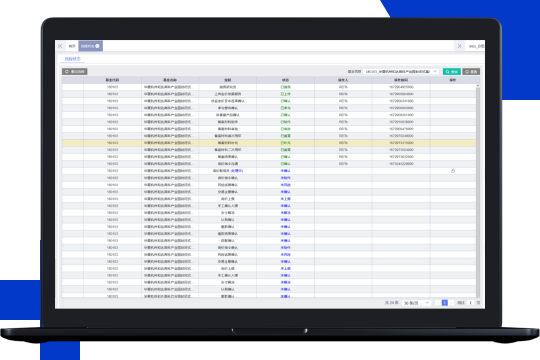
Task: Focus the jump-to-page input field
Action: tap(470, 303)
